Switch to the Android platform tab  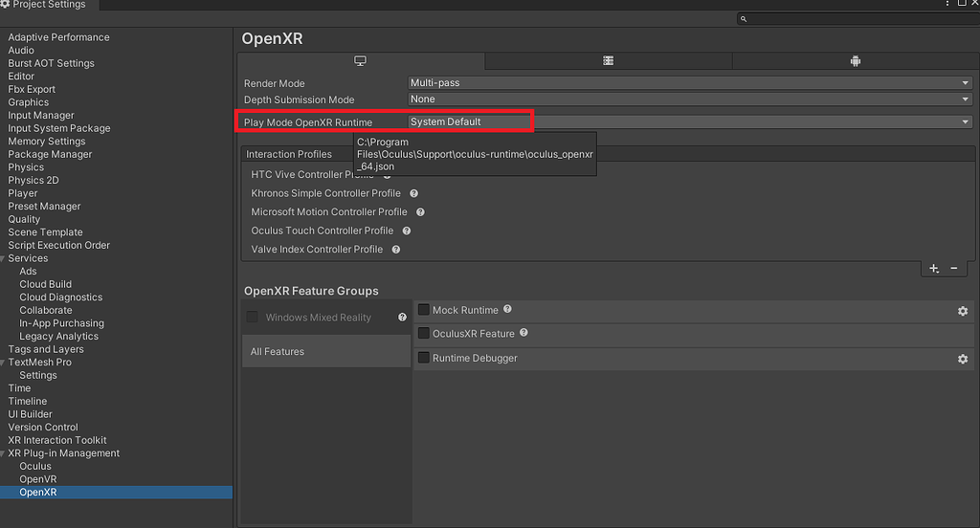pyautogui.click(x=855, y=61)
